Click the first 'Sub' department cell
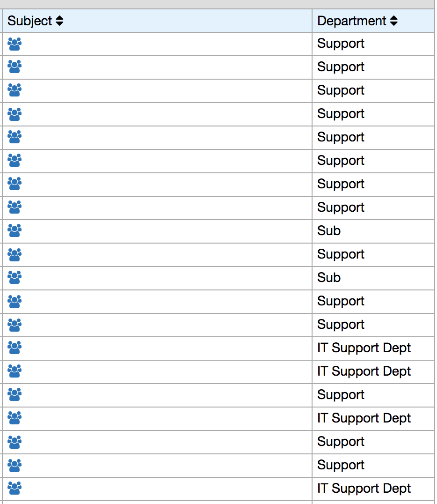The image size is (437, 504). [329, 231]
